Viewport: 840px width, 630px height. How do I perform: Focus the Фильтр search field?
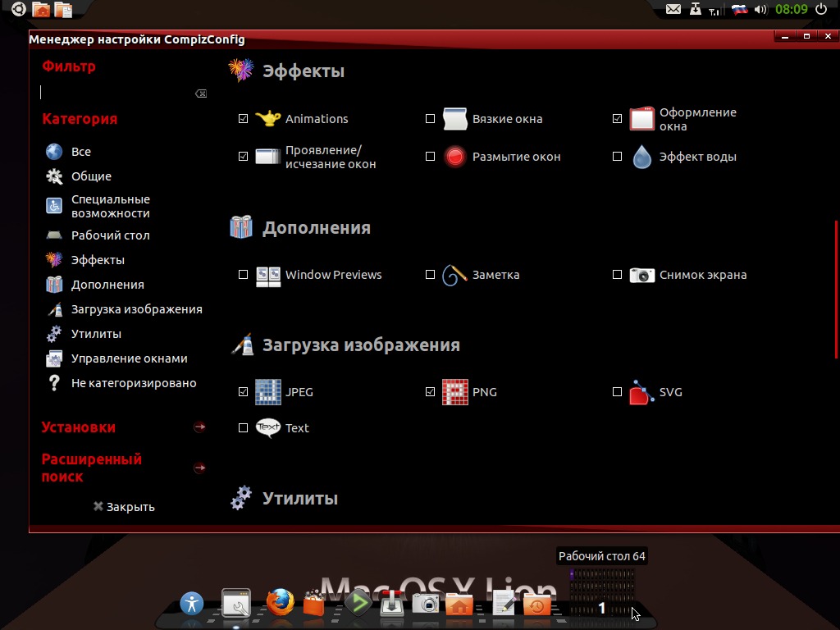tap(116, 94)
